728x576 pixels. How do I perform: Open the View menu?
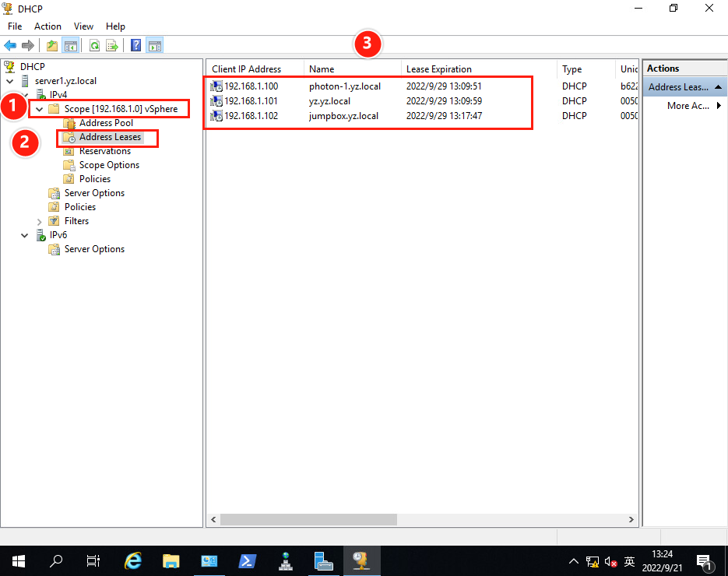[x=84, y=26]
